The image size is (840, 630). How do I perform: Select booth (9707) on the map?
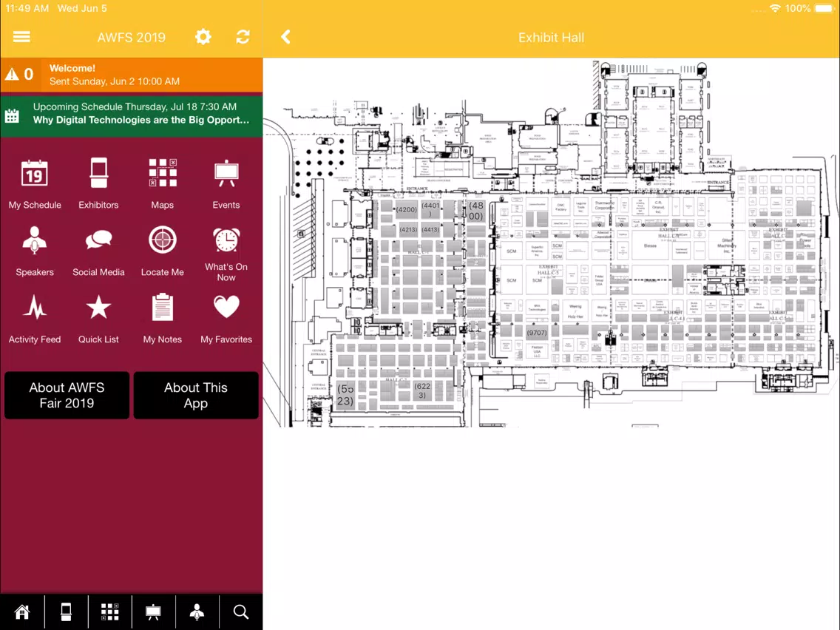537,333
